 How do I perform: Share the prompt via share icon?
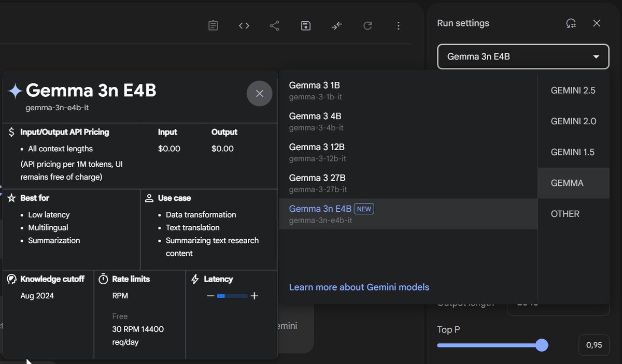click(275, 25)
